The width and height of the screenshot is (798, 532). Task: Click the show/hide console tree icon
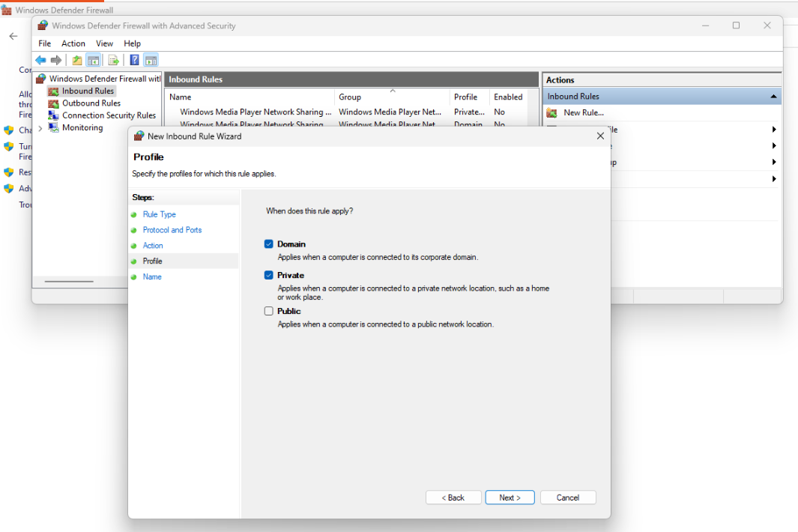pyautogui.click(x=93, y=60)
